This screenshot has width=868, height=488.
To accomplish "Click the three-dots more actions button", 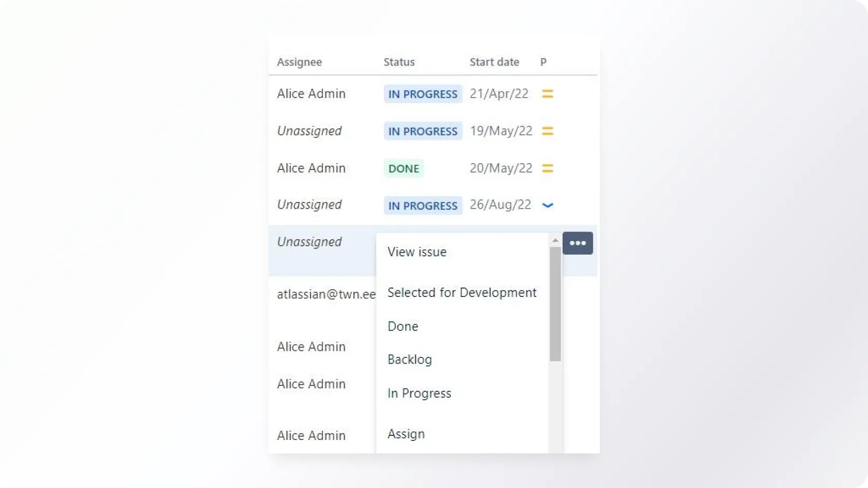I will (x=577, y=243).
